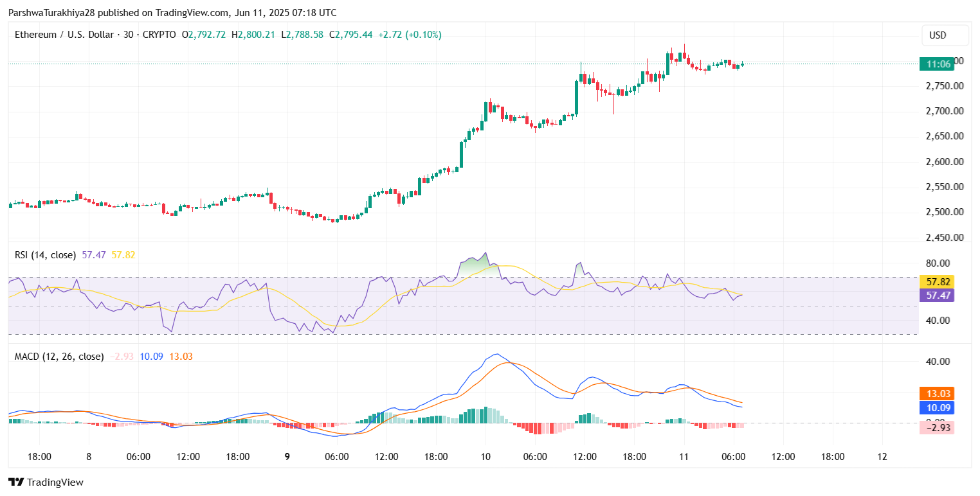The image size is (980, 496).
Task: Click the 30 interval label in header
Action: point(128,35)
